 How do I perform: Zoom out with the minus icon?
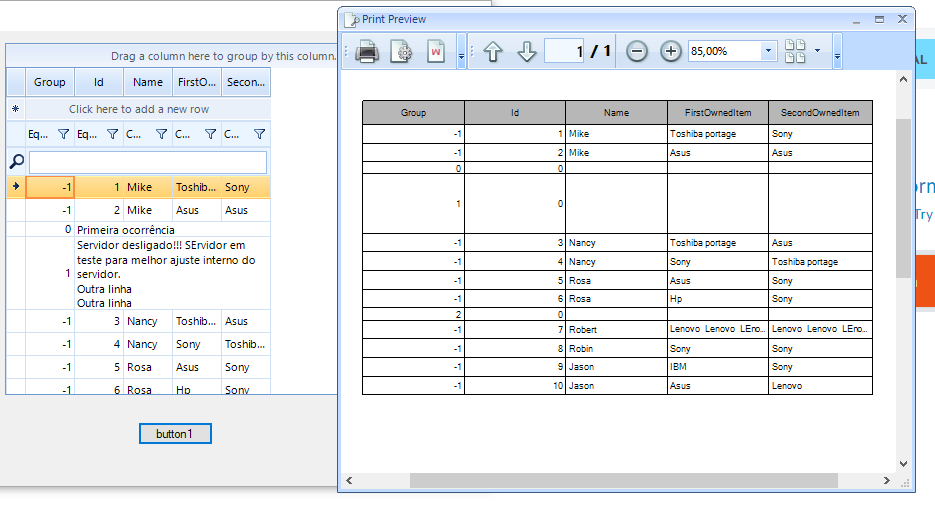pos(637,52)
